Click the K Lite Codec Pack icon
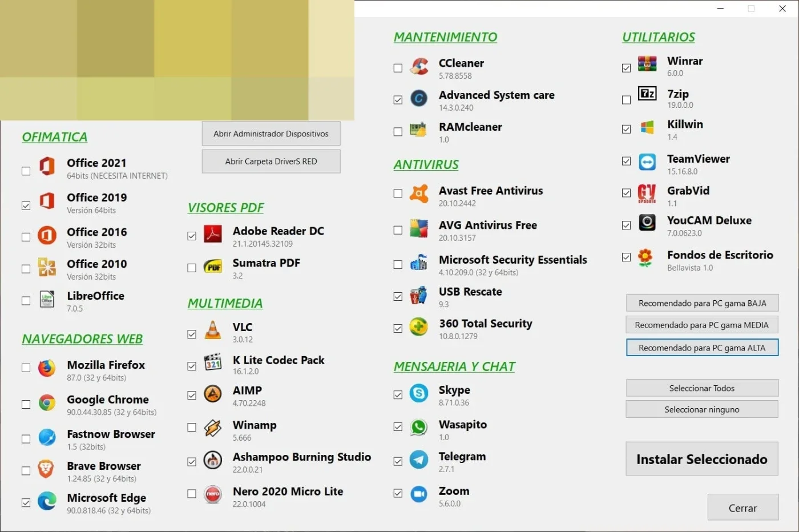Screen dimensions: 799x532 [213, 362]
